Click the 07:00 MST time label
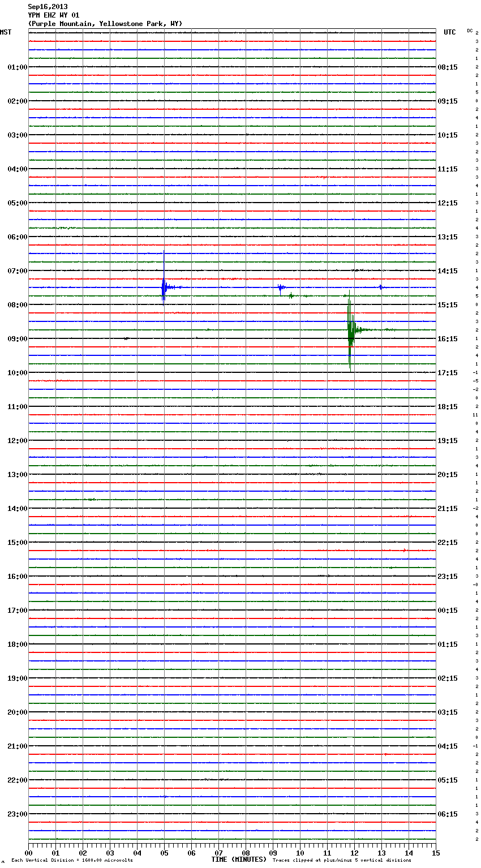 tap(18, 271)
